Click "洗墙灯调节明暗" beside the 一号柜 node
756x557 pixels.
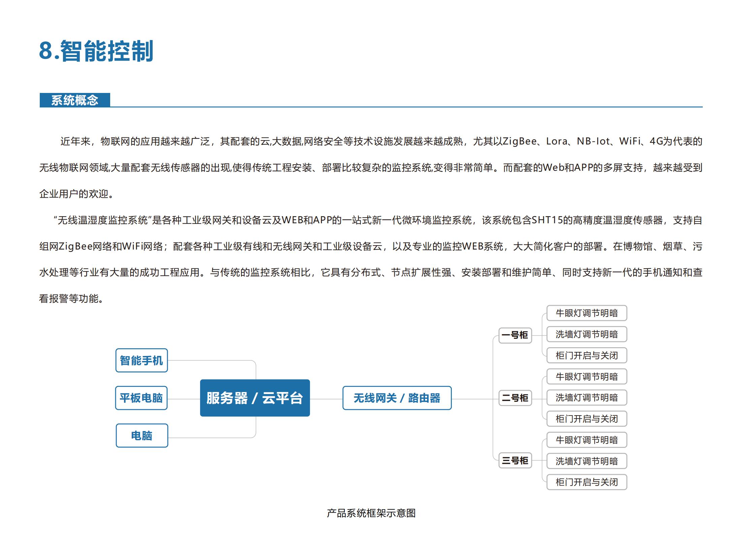587,334
